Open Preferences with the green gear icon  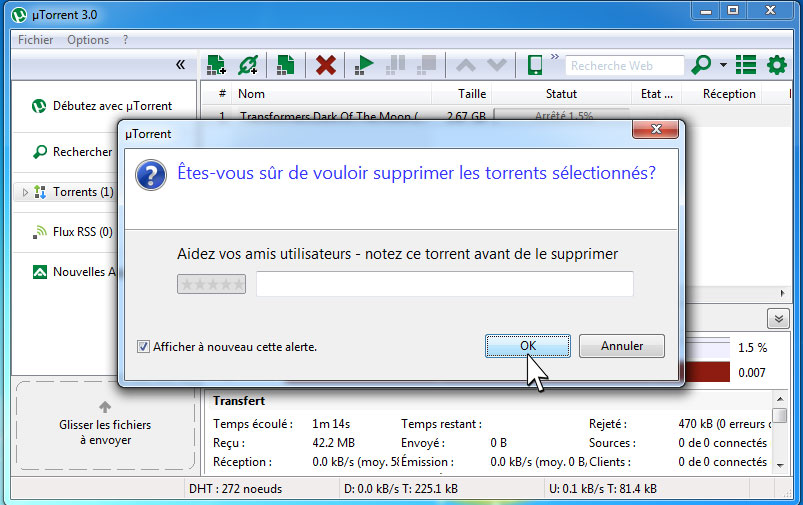(777, 65)
